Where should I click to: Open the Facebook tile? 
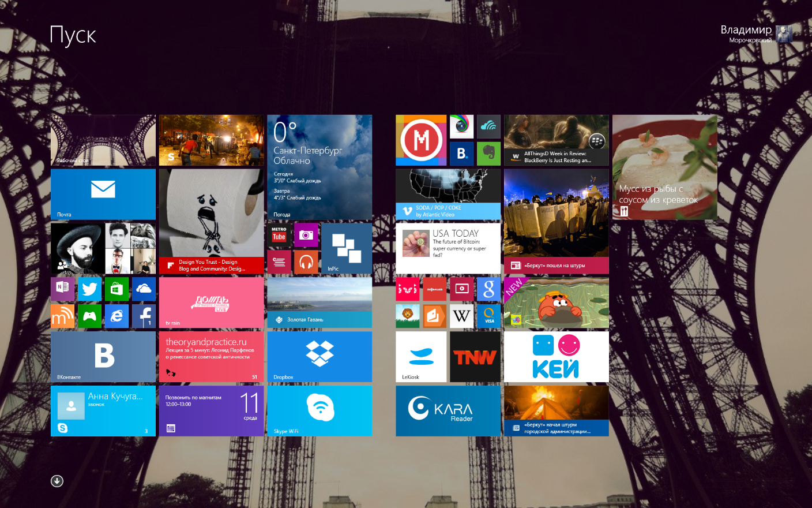pos(144,316)
